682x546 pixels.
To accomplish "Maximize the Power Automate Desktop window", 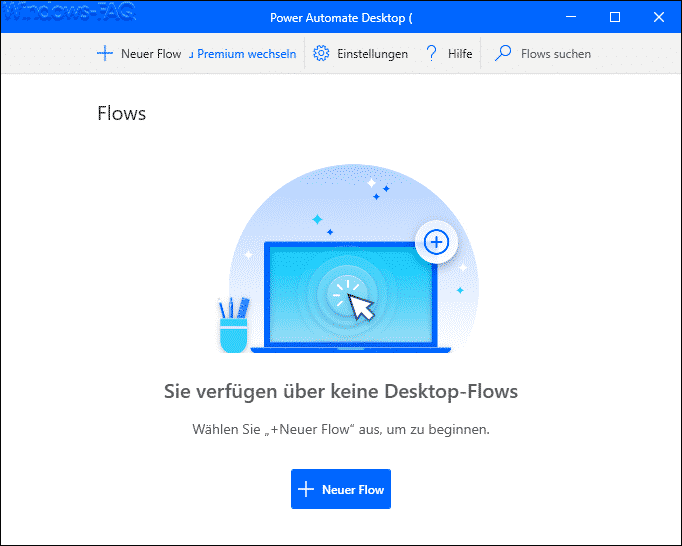I will pos(615,17).
